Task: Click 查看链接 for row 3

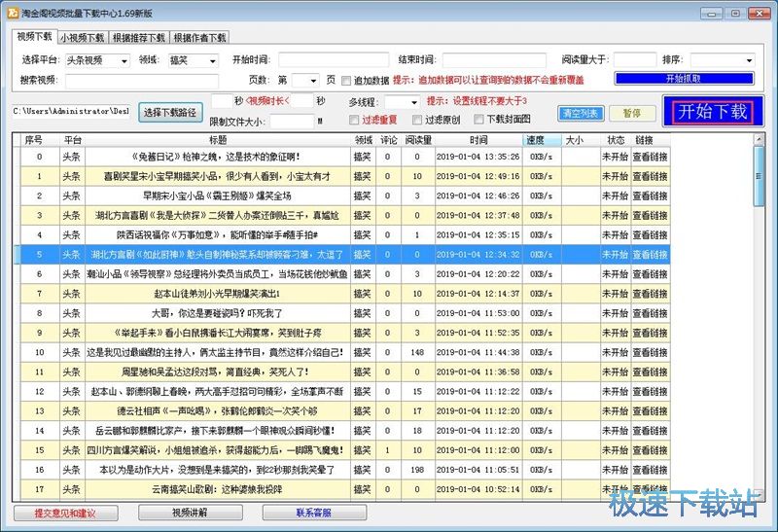Action: (650, 215)
